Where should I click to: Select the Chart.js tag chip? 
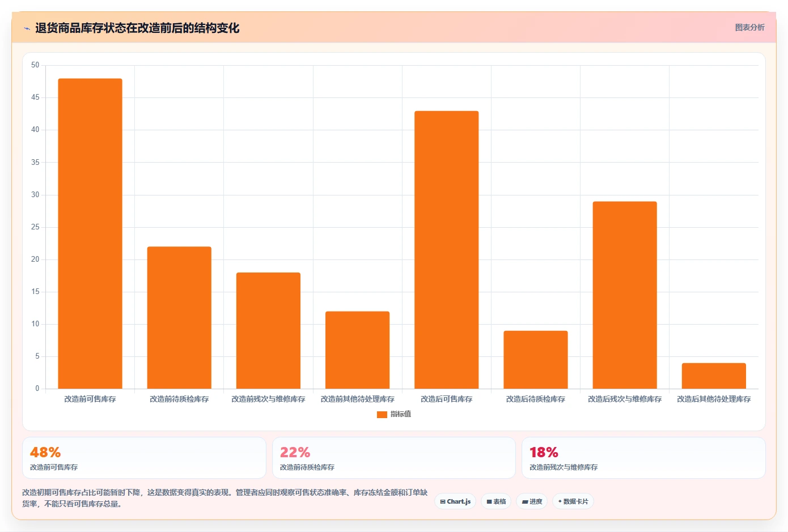[455, 501]
